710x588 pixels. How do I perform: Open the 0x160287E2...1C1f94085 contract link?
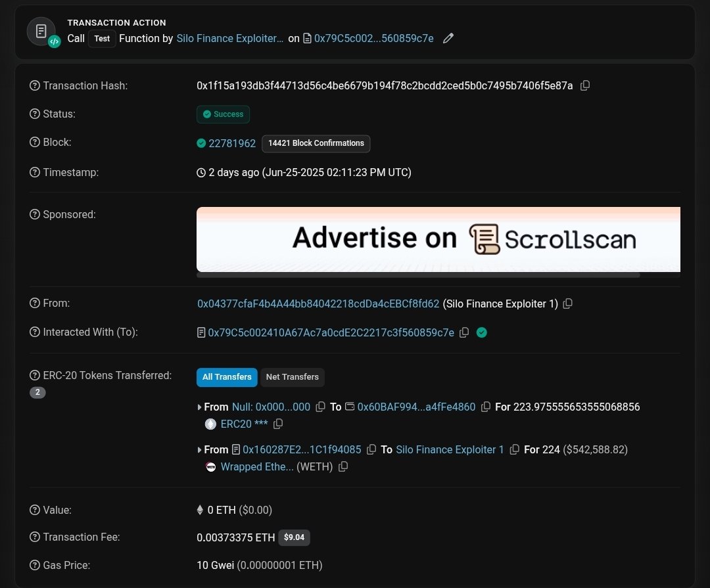302,449
